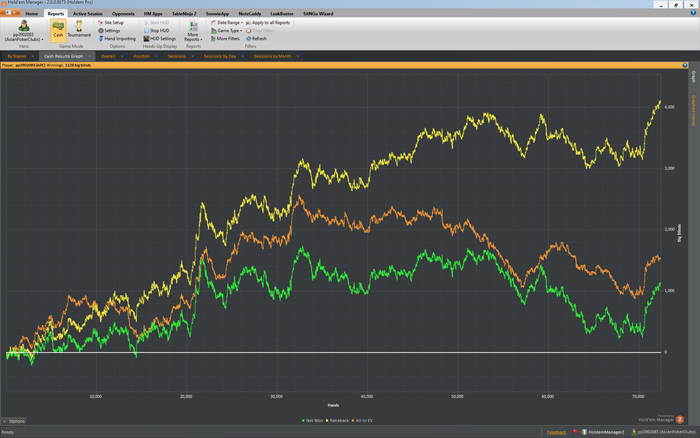Switch to the Position report tab
The width and height of the screenshot is (700, 438).
point(142,56)
